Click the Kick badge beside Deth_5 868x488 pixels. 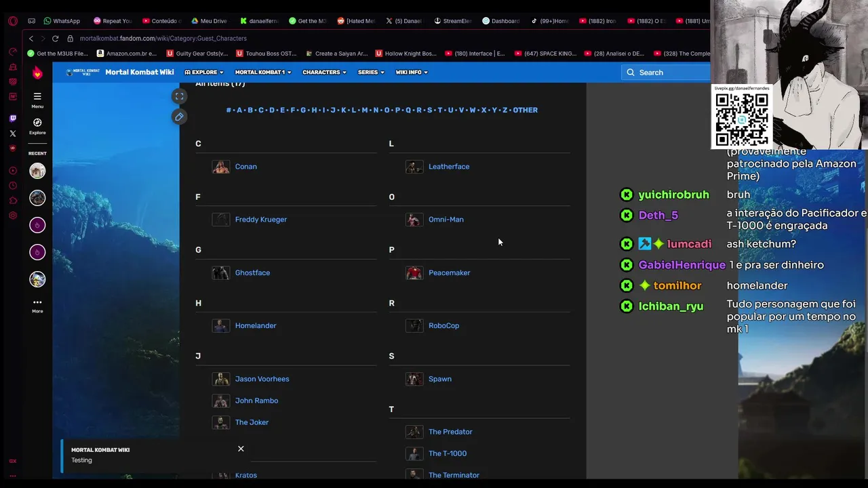click(x=627, y=216)
